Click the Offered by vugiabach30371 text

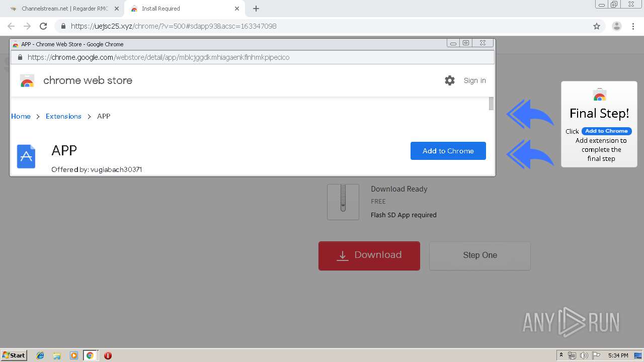97,169
